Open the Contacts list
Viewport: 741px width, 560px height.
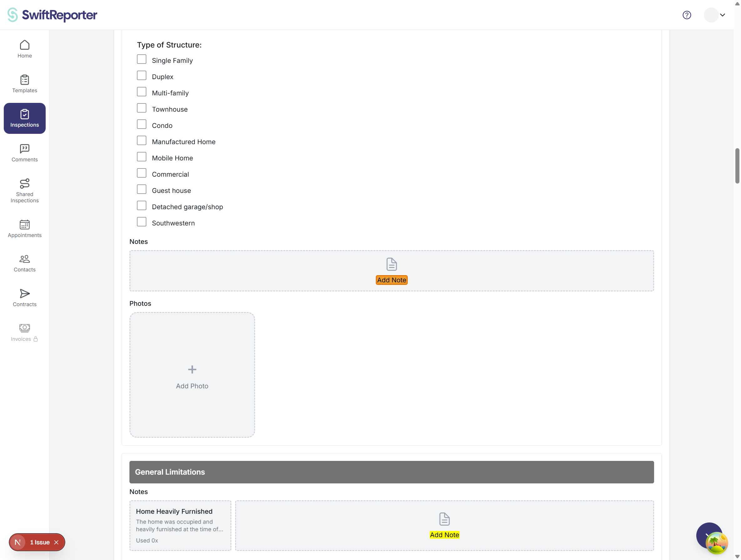coord(24,263)
